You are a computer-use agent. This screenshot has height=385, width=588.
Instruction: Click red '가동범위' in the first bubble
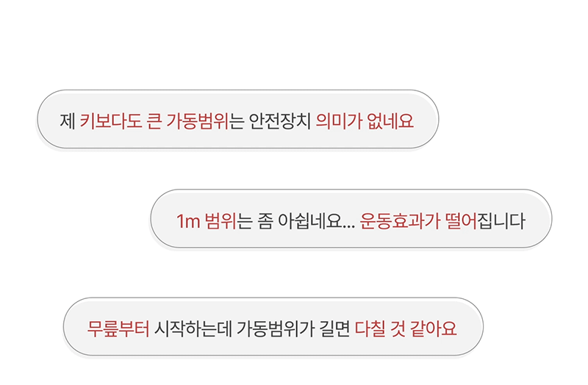198,121
